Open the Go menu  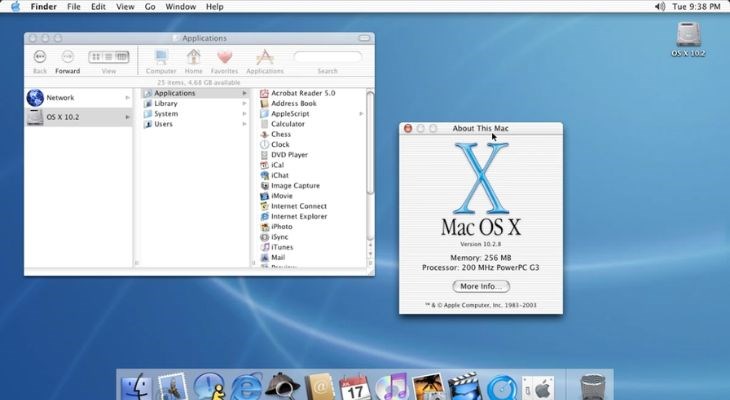pyautogui.click(x=150, y=7)
